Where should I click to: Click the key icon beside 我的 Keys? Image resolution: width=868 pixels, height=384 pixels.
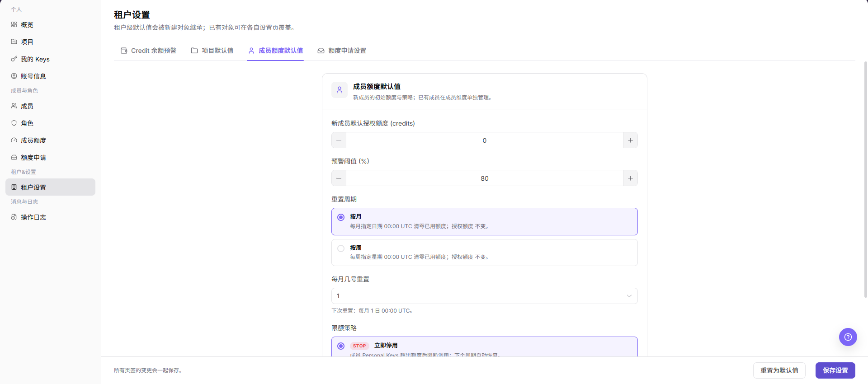[14, 59]
